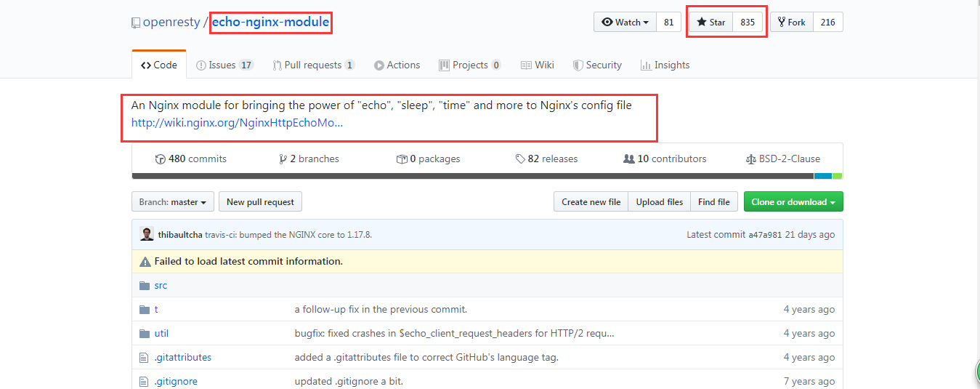Fork the repository
This screenshot has width=980, height=389.
(x=792, y=23)
